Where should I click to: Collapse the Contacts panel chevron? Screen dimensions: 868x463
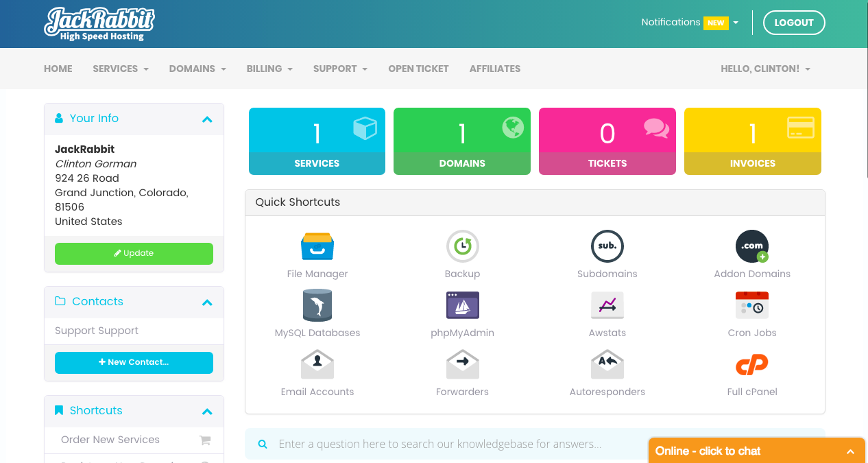(x=207, y=302)
